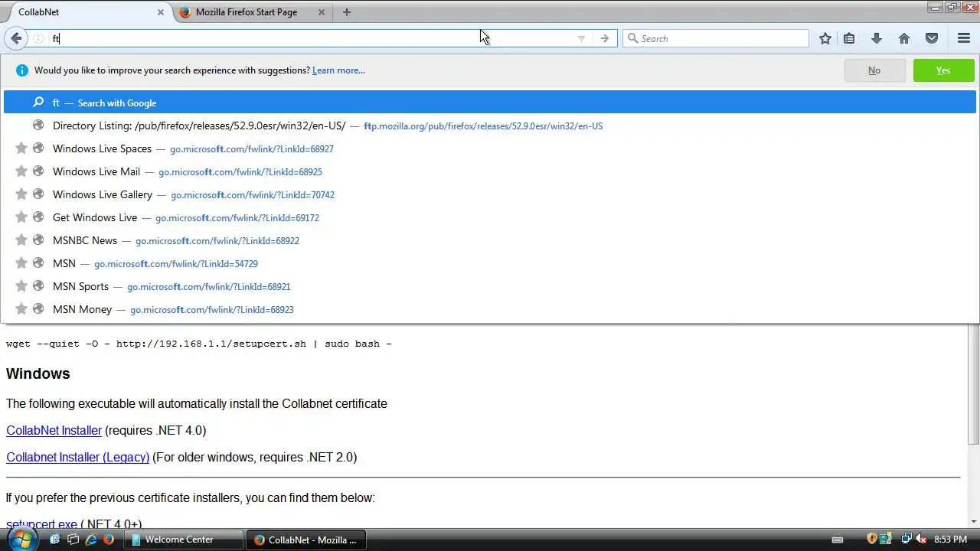Click in the address bar text field
The width and height of the screenshot is (980, 551).
(310, 38)
